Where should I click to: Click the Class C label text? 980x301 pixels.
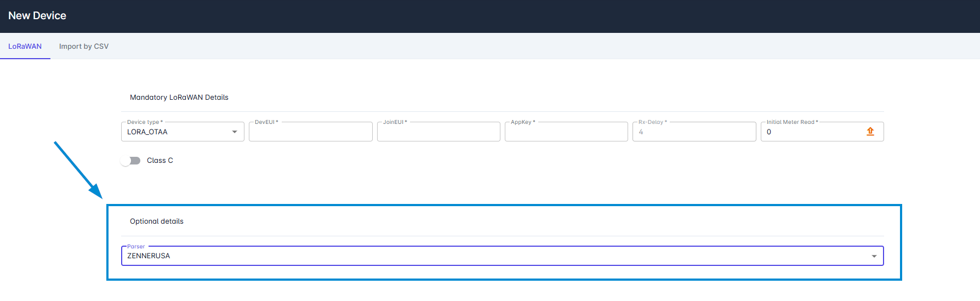click(x=160, y=161)
